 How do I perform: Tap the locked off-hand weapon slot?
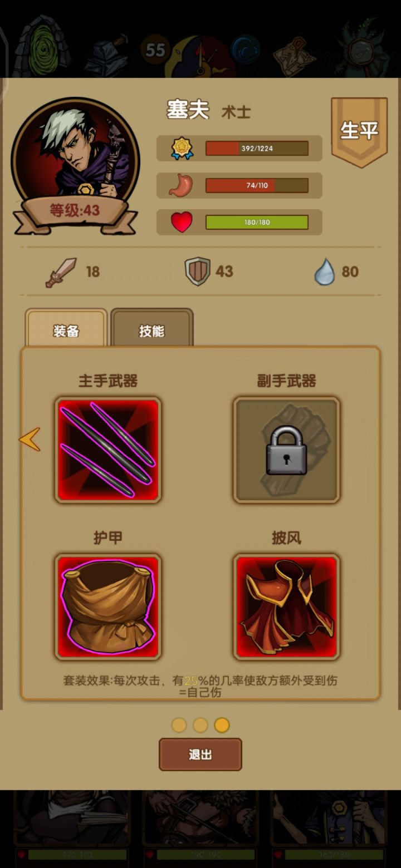(x=286, y=450)
